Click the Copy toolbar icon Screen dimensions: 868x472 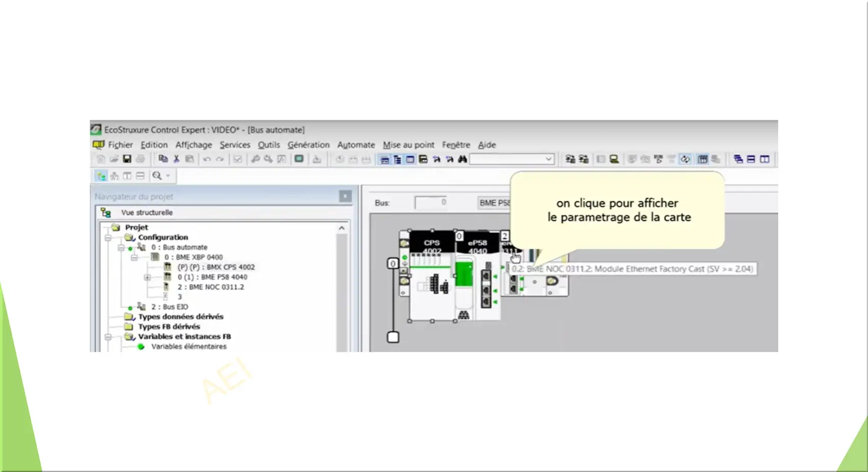(163, 159)
